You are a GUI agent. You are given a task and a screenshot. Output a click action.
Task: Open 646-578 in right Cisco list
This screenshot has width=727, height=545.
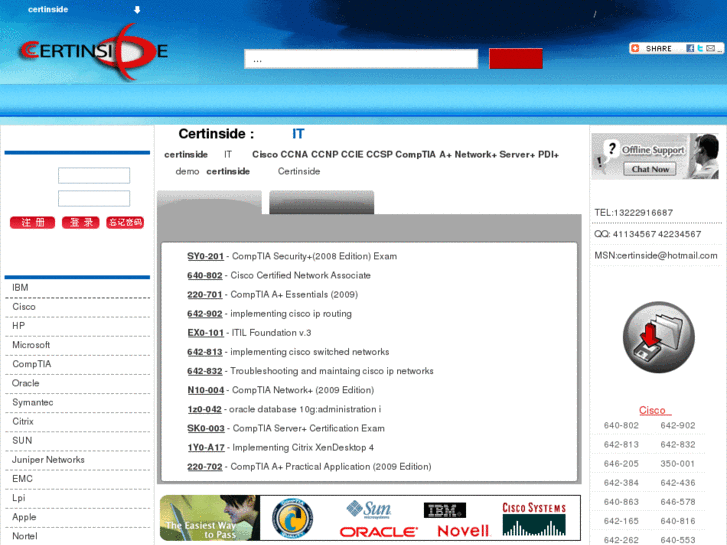coord(677,502)
